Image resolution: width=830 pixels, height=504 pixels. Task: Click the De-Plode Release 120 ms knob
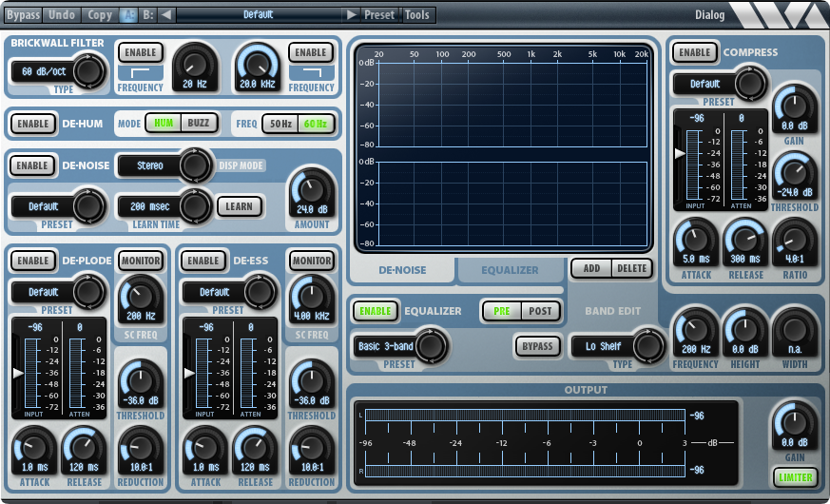tap(84, 448)
